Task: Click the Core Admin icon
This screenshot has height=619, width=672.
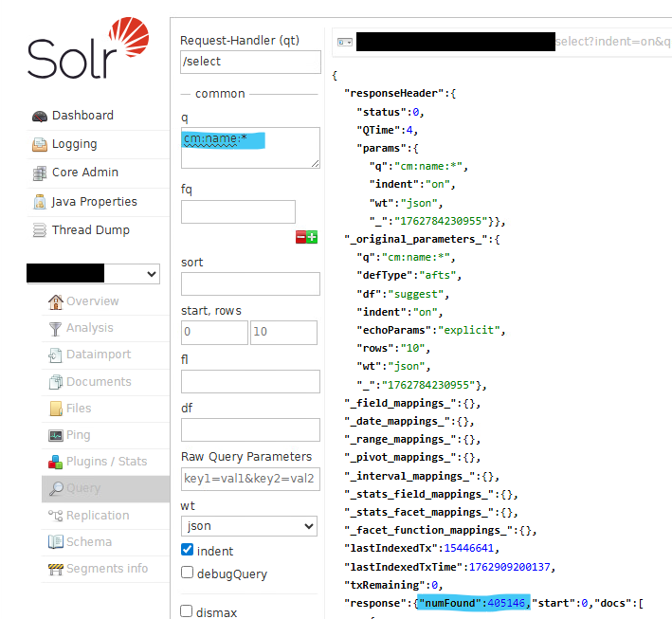Action: point(39,173)
